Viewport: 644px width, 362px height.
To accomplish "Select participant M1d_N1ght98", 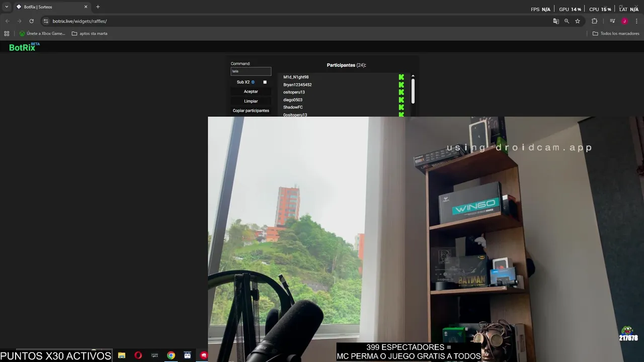I will tap(296, 77).
